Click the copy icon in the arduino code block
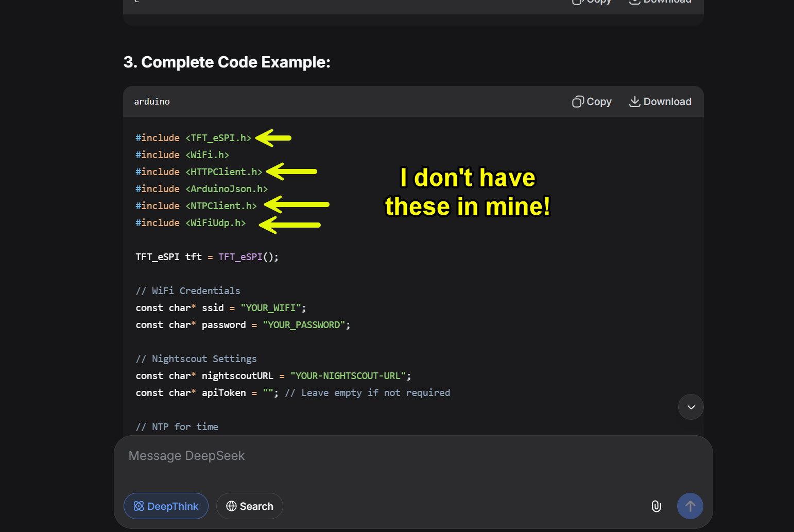The width and height of the screenshot is (794, 532). click(x=578, y=101)
